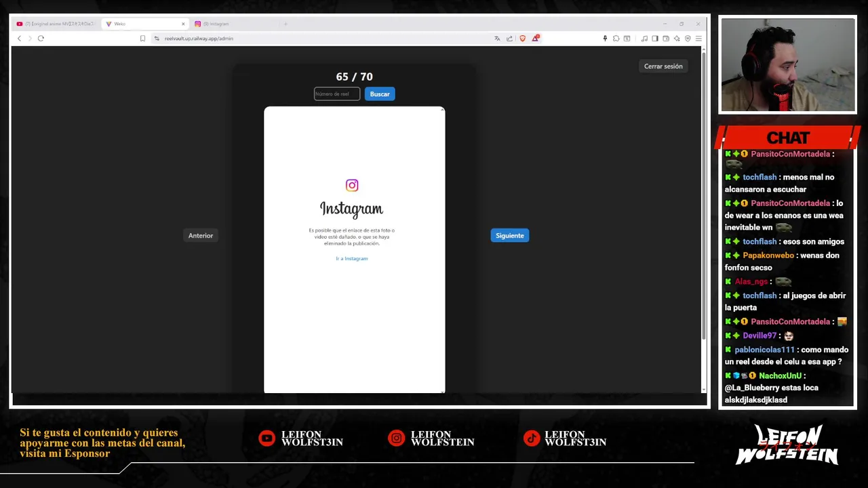Click tochflash message 'menos mal no alcansaron a escuchar'

[779, 183]
